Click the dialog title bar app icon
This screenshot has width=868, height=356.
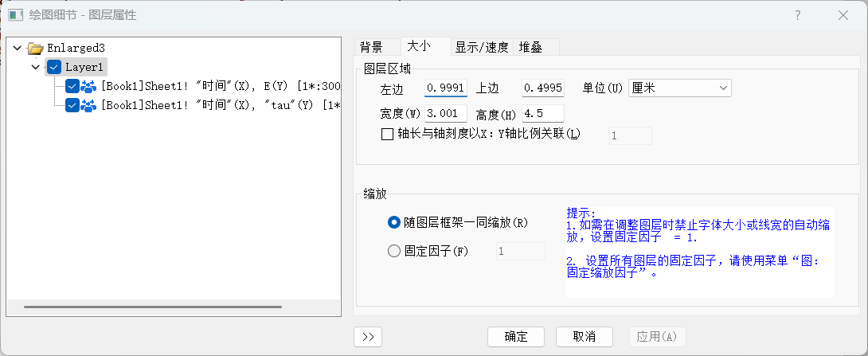pyautogui.click(x=15, y=15)
